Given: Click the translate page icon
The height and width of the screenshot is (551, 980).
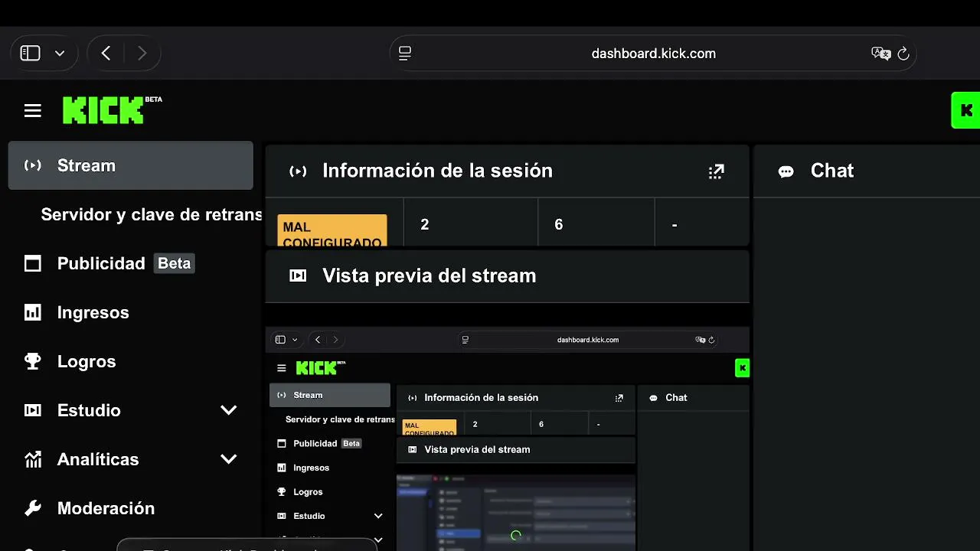Looking at the screenshot, I should pos(881,53).
